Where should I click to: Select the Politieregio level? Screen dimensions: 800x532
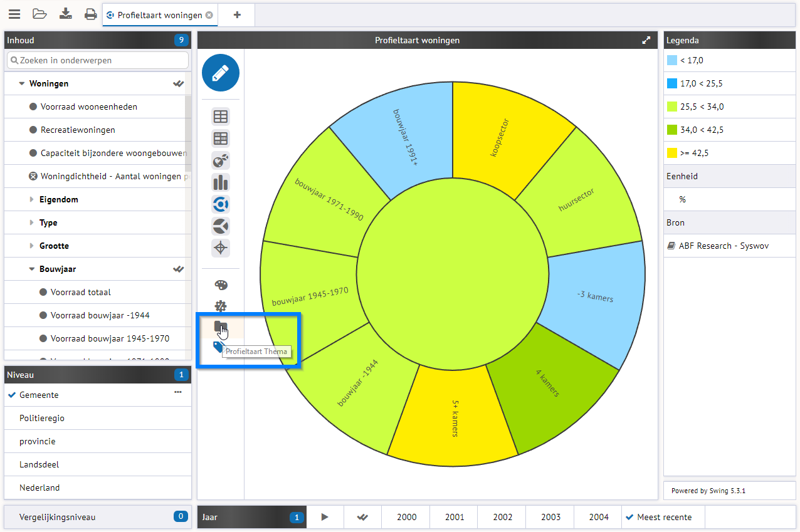coord(98,418)
